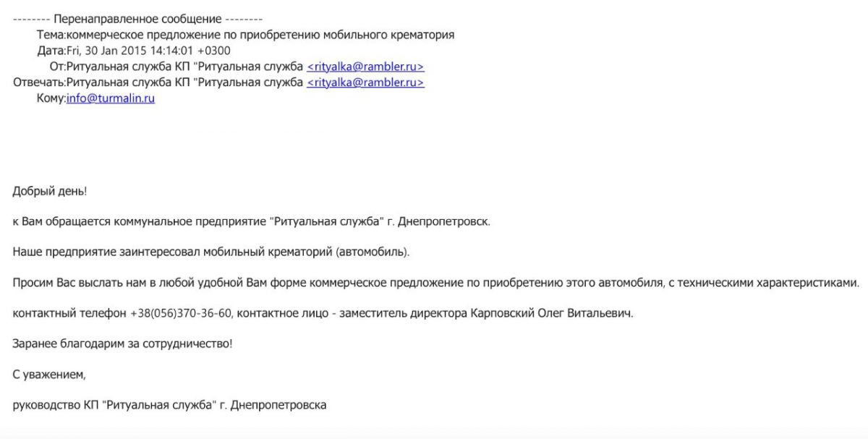Click the Отвечать: field label
Viewport: 868px width, 439px height.
[x=39, y=82]
